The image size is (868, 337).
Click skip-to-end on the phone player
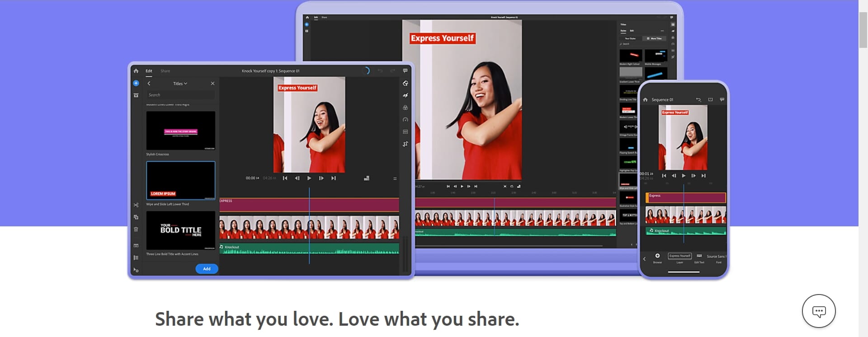coord(703,176)
